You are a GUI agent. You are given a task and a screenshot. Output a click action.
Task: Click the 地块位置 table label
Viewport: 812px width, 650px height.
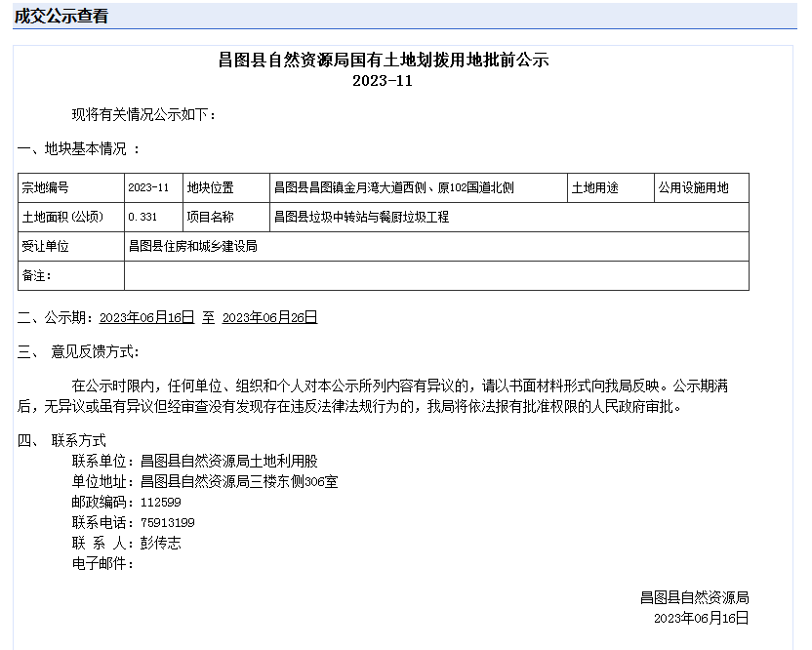pos(210,187)
